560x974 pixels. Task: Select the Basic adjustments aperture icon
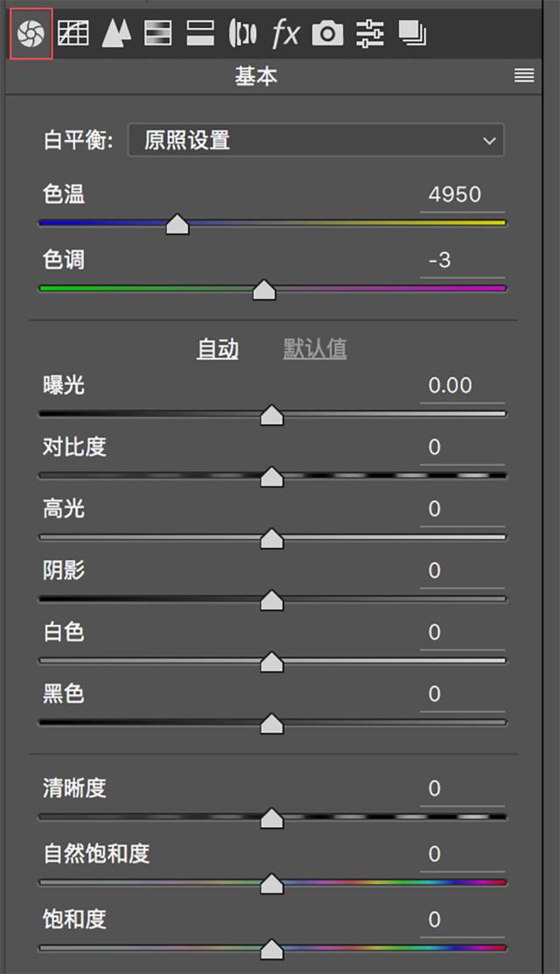pyautogui.click(x=33, y=32)
